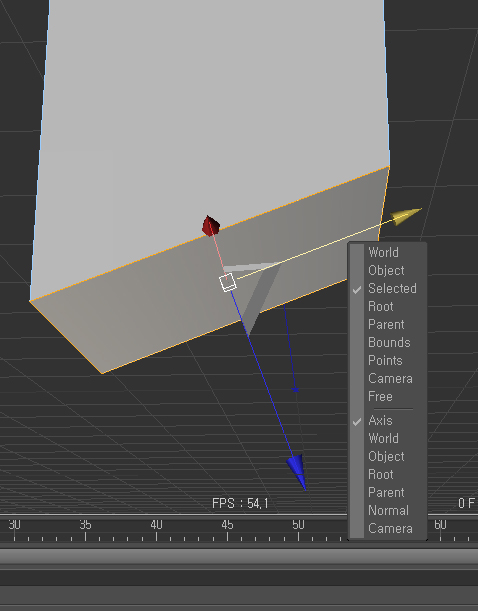Screen dimensions: 478x611
Task: Choose the first Object entry in menu
Action: 388,270
